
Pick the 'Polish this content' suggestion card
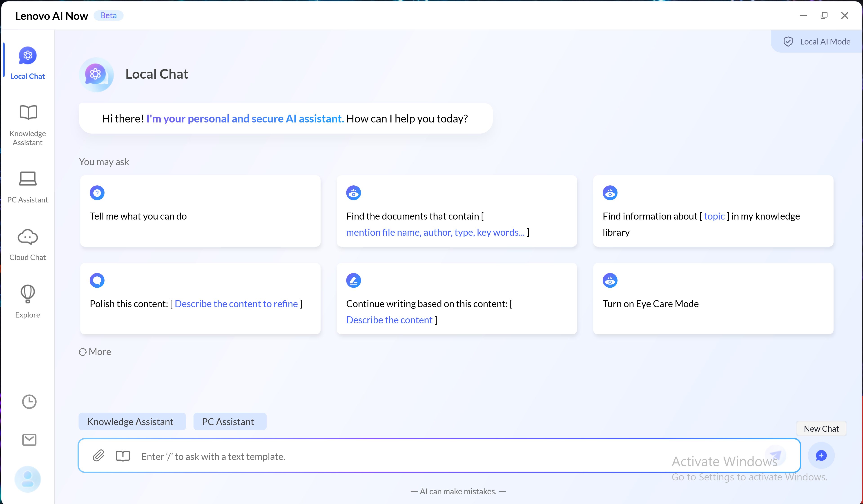(x=200, y=299)
